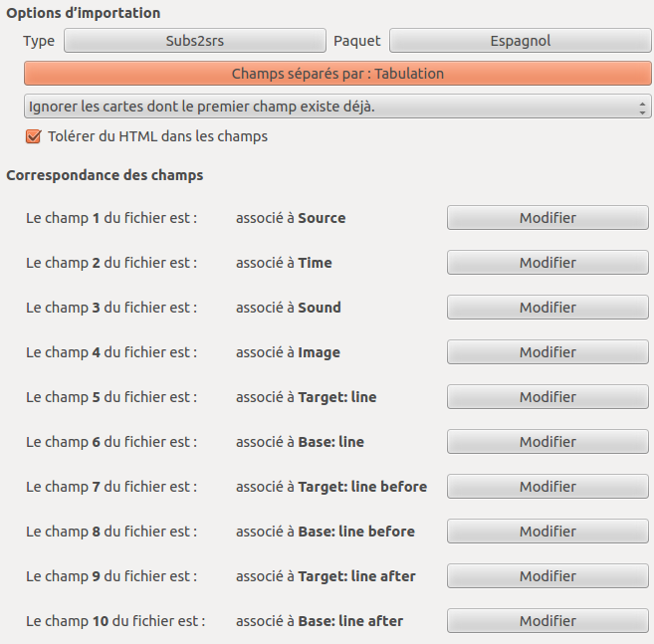Click Modifier for 'Target: line after'
654x644 pixels.
pyautogui.click(x=547, y=576)
